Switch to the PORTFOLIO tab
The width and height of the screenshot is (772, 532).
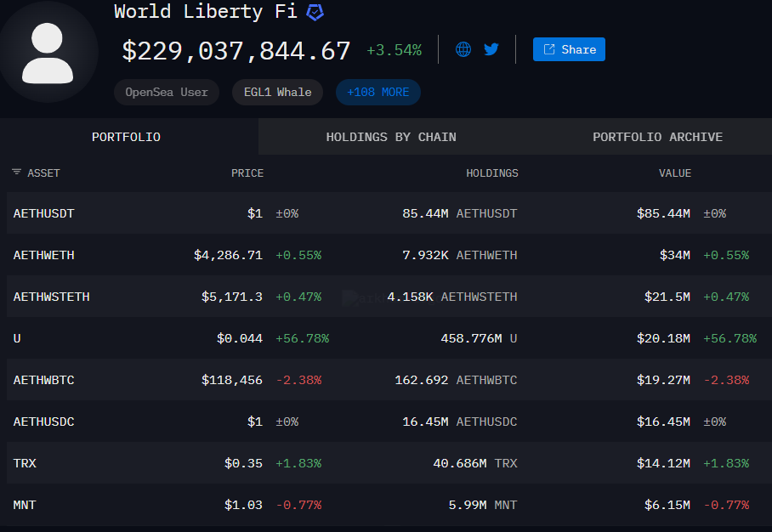click(126, 137)
